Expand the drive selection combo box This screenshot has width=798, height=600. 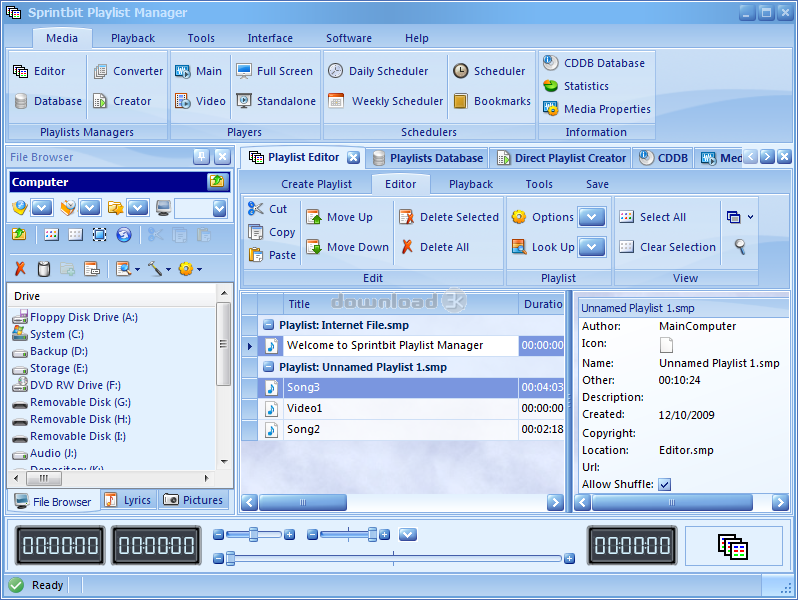(219, 208)
